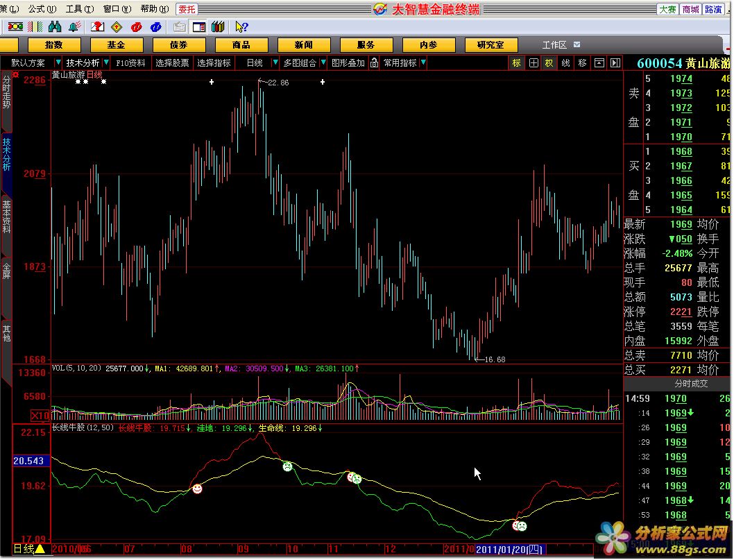Click the crosshair grid icon in chart toolbar
734x560 pixels.
click(534, 62)
